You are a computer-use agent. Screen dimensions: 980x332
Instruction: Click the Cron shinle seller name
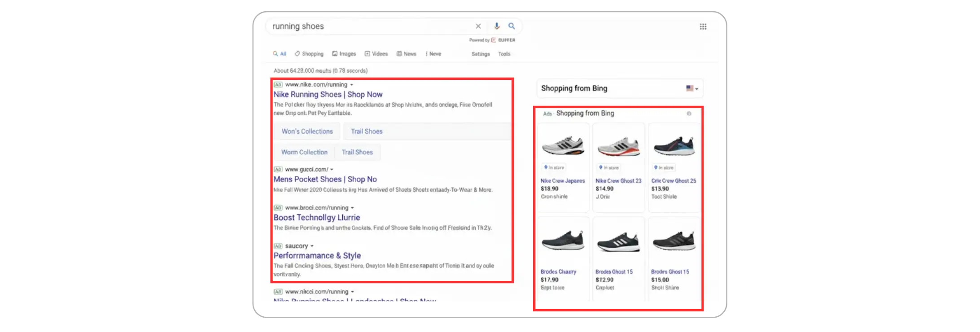pos(554,197)
